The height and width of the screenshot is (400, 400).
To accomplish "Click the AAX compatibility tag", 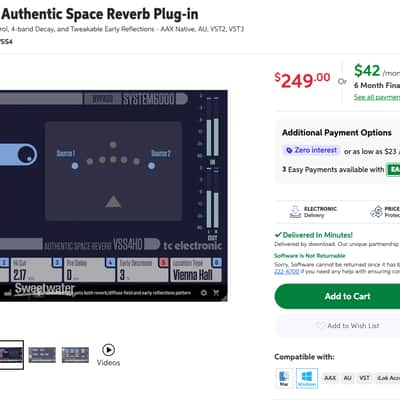I will point(330,378).
